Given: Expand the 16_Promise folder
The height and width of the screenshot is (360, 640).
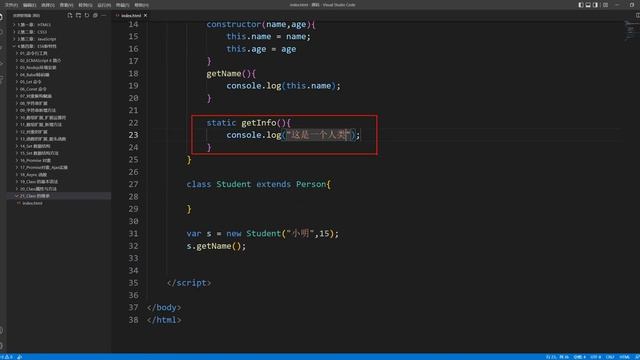Looking at the screenshot, I should point(58,160).
